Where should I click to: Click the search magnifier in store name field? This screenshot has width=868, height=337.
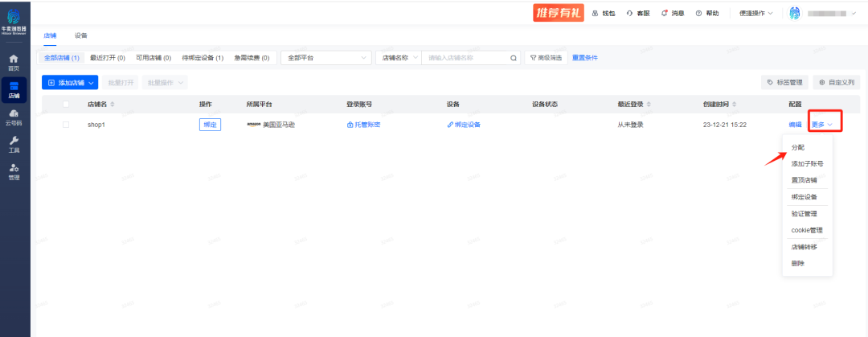click(514, 58)
